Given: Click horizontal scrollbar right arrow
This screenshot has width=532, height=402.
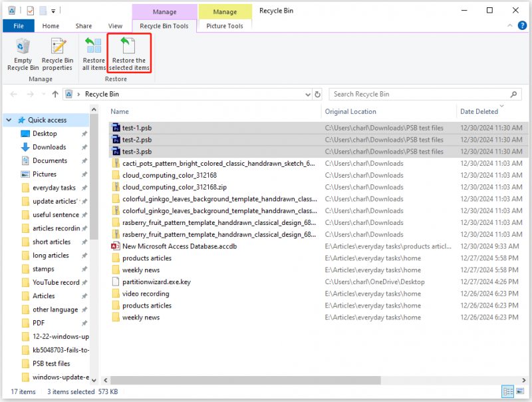Looking at the screenshot, I should point(524,380).
